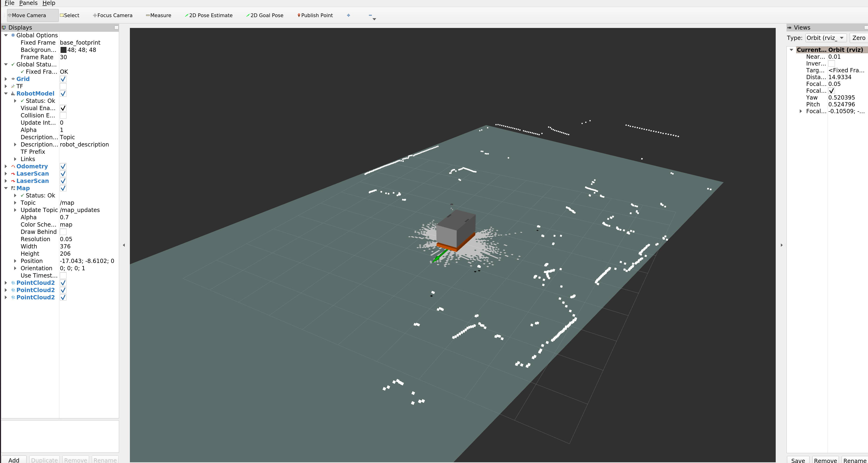Open the Panels menu

point(28,3)
